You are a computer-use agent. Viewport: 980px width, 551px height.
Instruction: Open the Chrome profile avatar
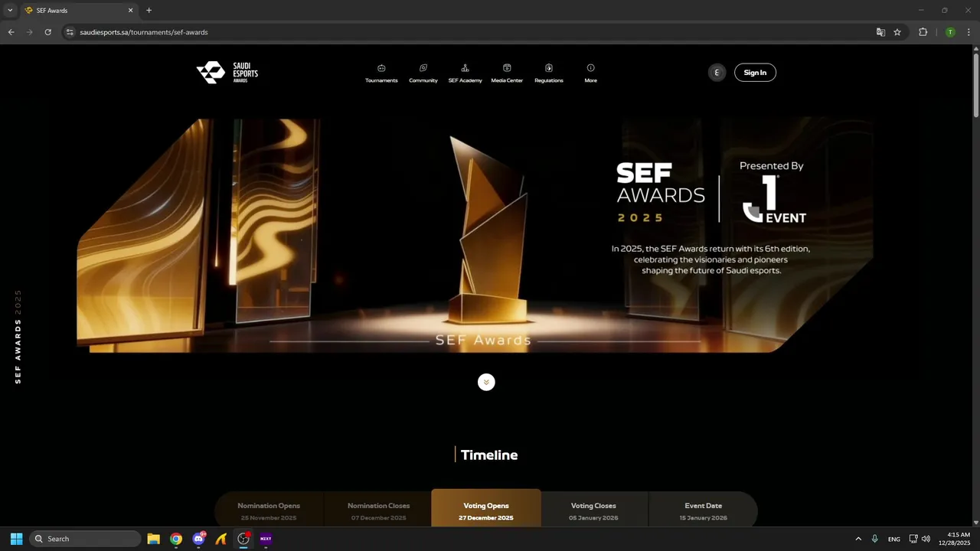click(x=950, y=32)
